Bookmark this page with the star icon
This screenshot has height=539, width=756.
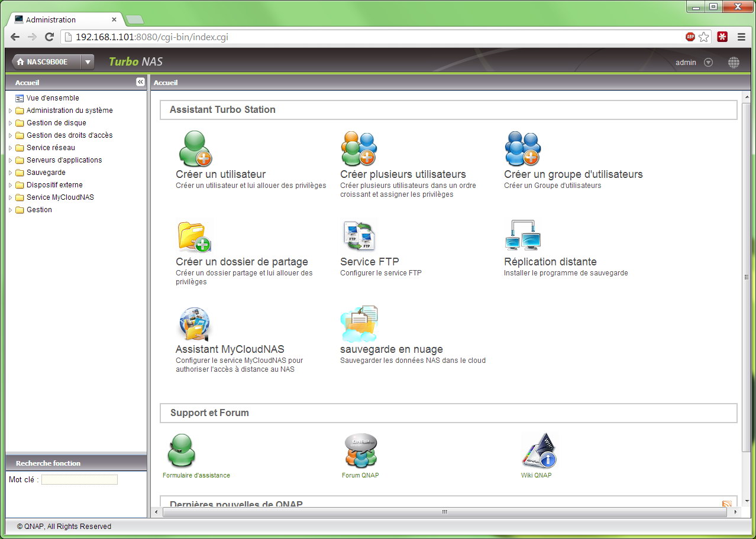pyautogui.click(x=704, y=37)
